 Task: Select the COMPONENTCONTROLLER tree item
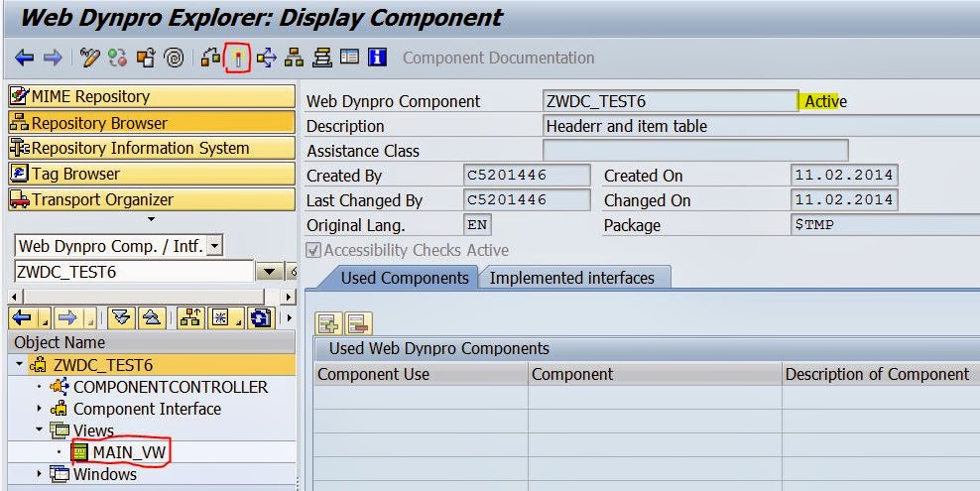(x=171, y=387)
